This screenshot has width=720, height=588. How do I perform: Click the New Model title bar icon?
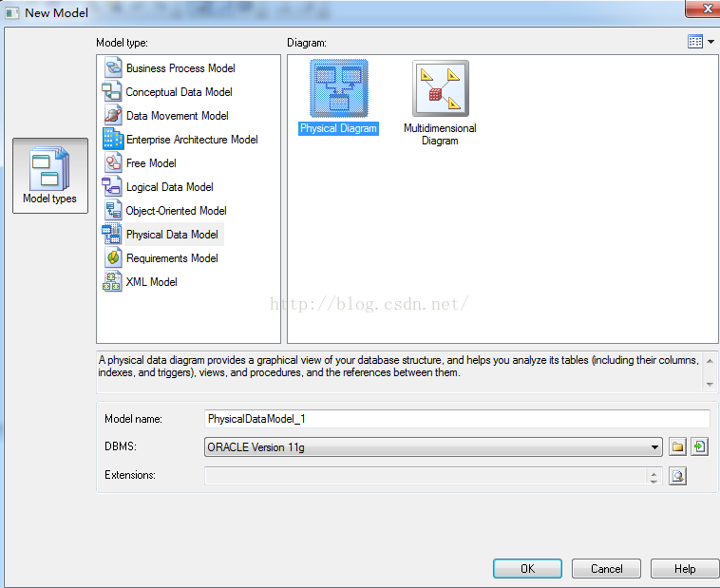point(12,13)
